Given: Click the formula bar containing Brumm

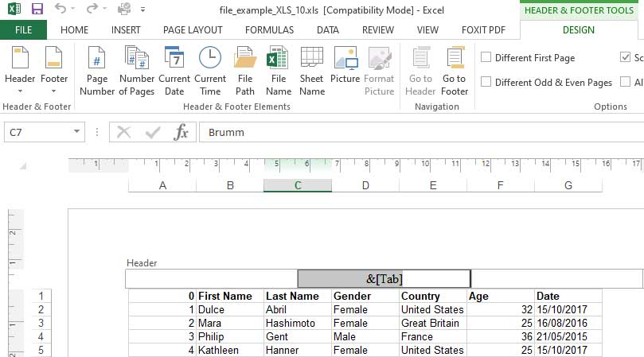Looking at the screenshot, I should [x=421, y=132].
